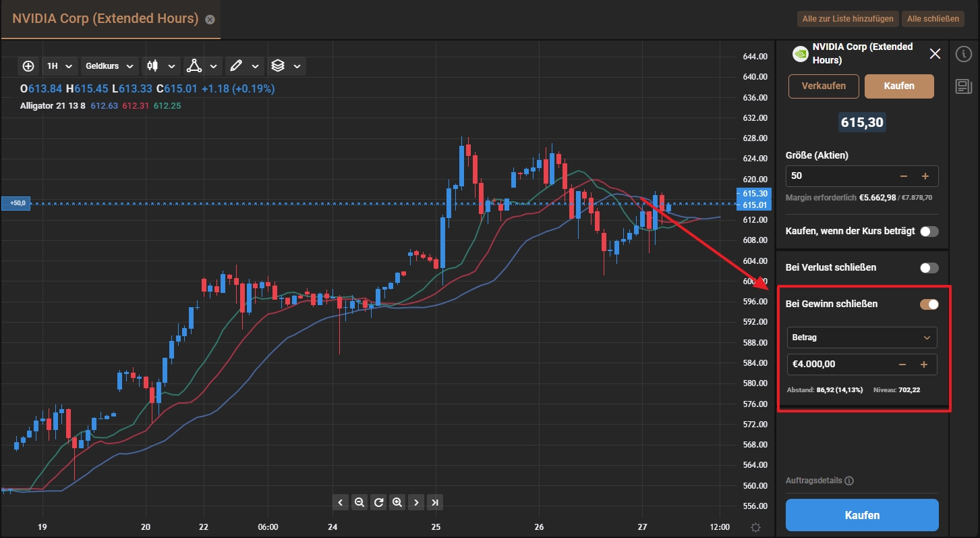Click the info icon in right sidebar
The image size is (980, 538).
click(964, 54)
